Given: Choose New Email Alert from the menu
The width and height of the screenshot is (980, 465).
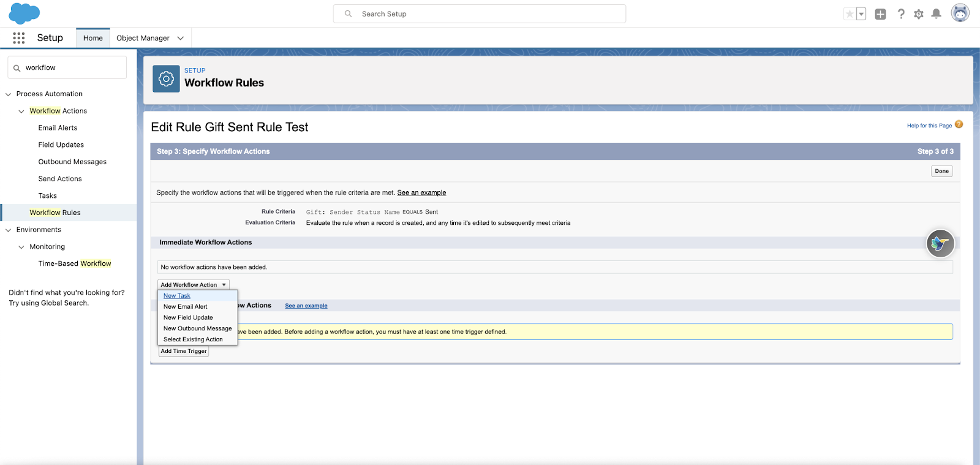Looking at the screenshot, I should tap(186, 307).
